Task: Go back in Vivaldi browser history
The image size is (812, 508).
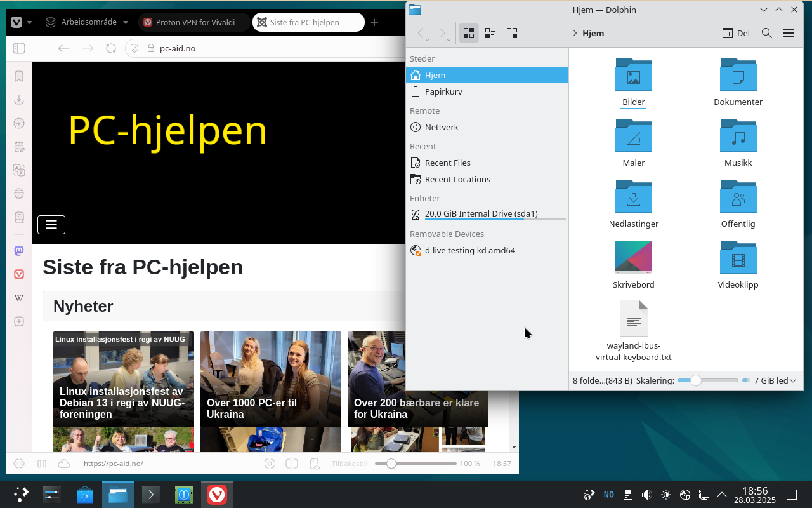Action: point(63,48)
